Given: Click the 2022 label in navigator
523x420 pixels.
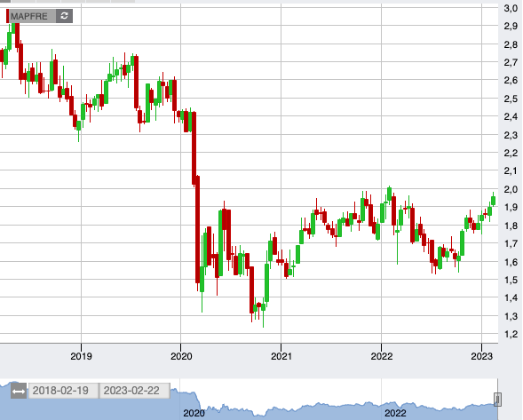Looking at the screenshot, I should pyautogui.click(x=395, y=413).
